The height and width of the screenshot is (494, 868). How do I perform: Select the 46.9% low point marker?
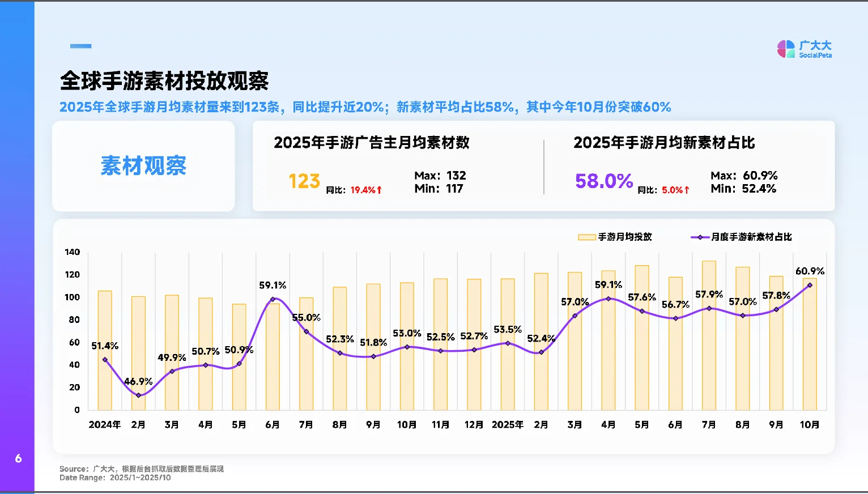coord(138,395)
